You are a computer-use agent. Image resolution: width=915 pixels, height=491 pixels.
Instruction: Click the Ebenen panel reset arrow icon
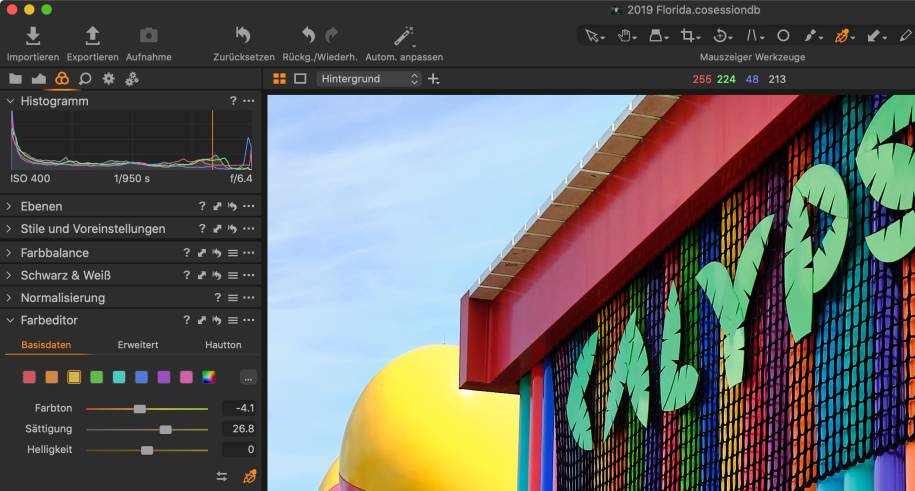[232, 206]
